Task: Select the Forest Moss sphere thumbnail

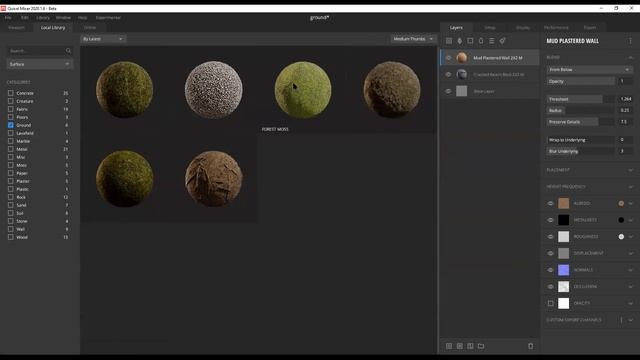Action: (303, 90)
